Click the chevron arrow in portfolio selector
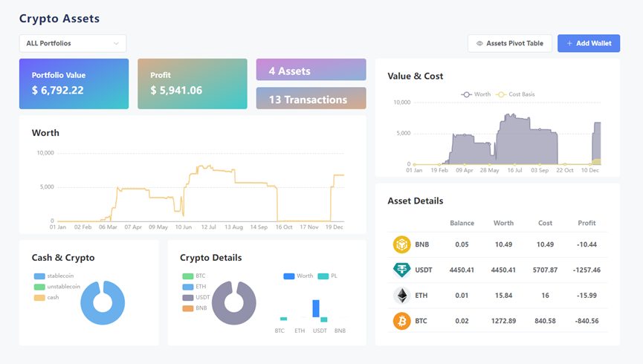The image size is (643, 364). (116, 43)
